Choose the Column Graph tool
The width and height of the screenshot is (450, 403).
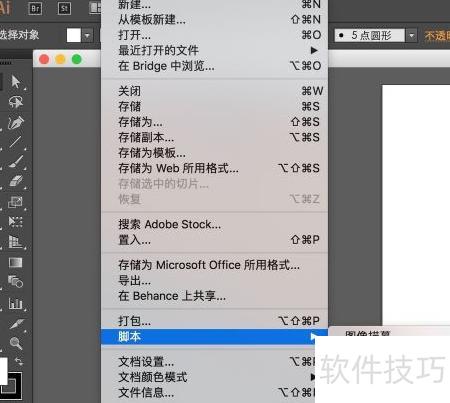(15, 303)
